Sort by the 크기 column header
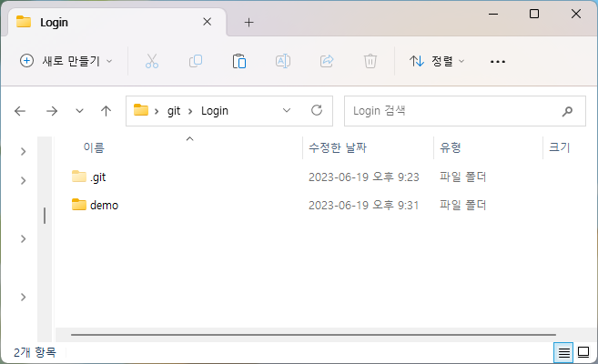This screenshot has width=598, height=364. pyautogui.click(x=559, y=147)
